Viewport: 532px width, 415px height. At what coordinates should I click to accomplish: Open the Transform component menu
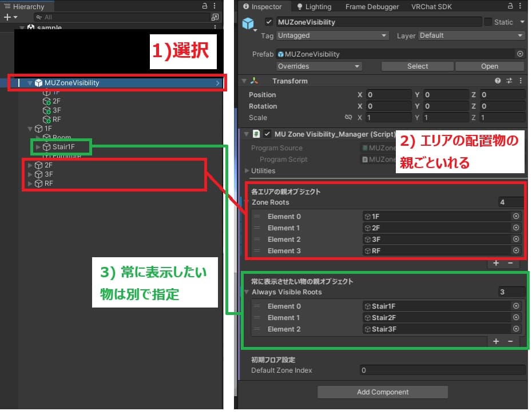point(521,81)
